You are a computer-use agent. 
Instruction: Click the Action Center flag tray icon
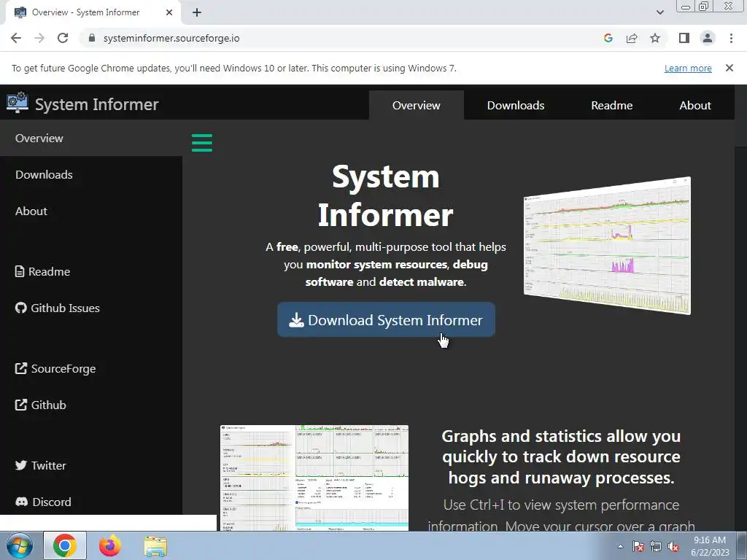638,546
